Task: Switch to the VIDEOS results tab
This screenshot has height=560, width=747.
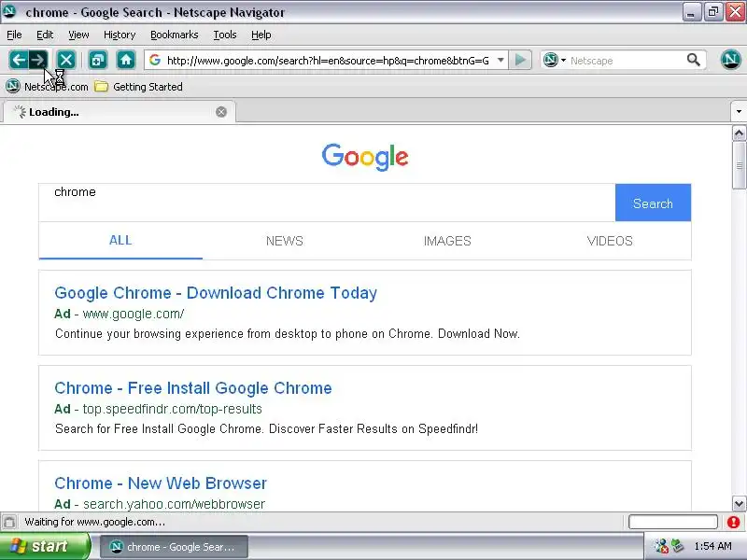Action: (610, 241)
